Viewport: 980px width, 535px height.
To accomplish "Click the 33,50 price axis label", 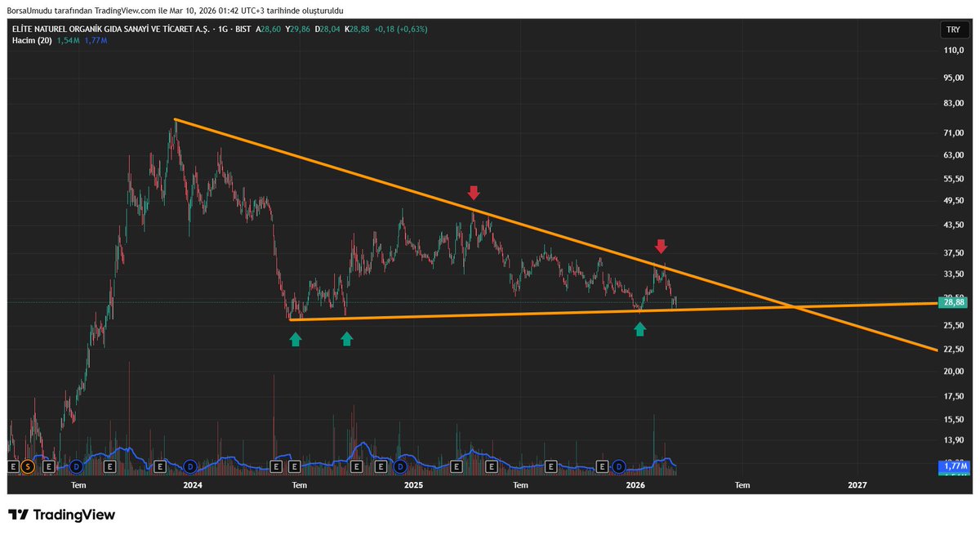I will (x=953, y=274).
